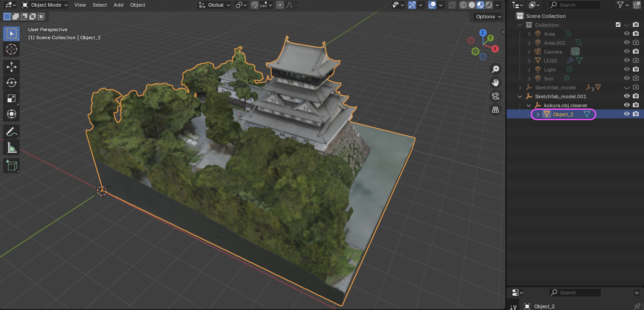Click the blue Z axis on navigation gizmo
Viewport: 644px width, 310px height.
[483, 33]
